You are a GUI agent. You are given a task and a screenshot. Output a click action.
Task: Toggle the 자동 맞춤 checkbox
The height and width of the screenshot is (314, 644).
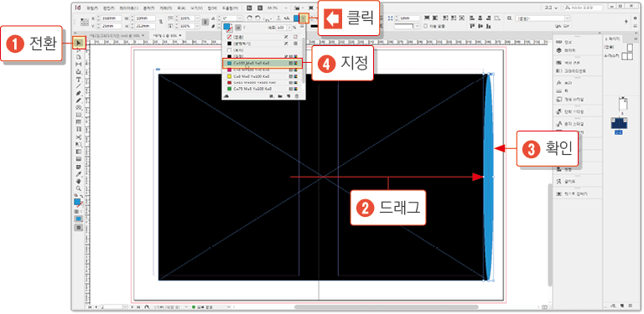click(x=425, y=26)
